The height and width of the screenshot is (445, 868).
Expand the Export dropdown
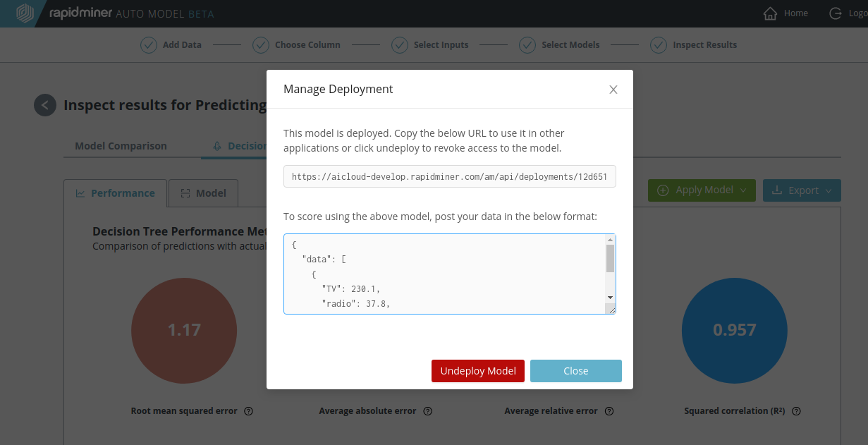(x=802, y=190)
